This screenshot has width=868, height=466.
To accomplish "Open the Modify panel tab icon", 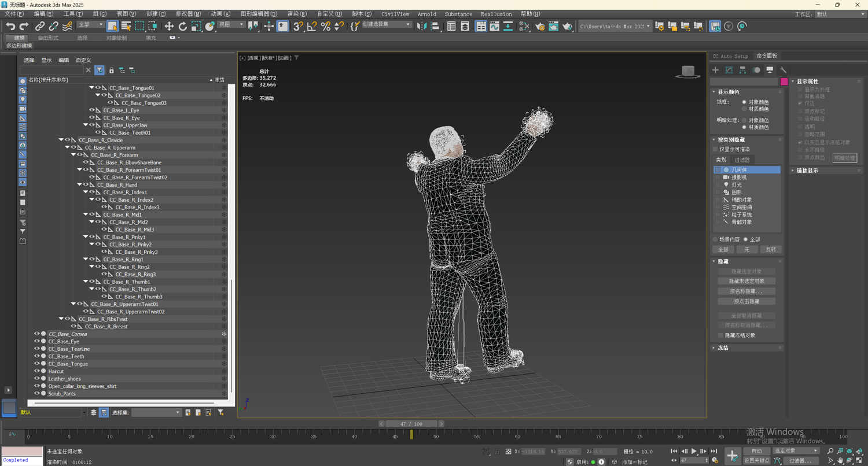I will [729, 70].
